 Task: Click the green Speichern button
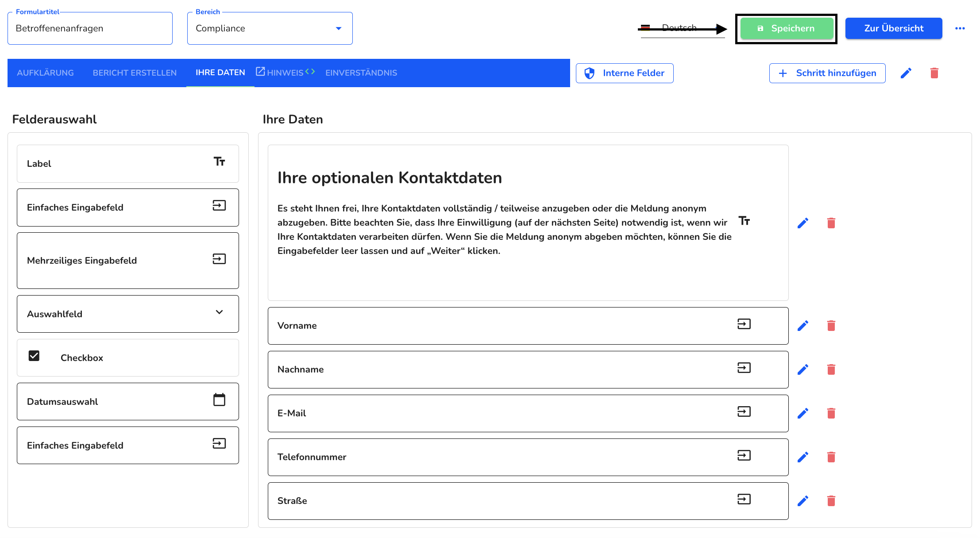point(787,28)
